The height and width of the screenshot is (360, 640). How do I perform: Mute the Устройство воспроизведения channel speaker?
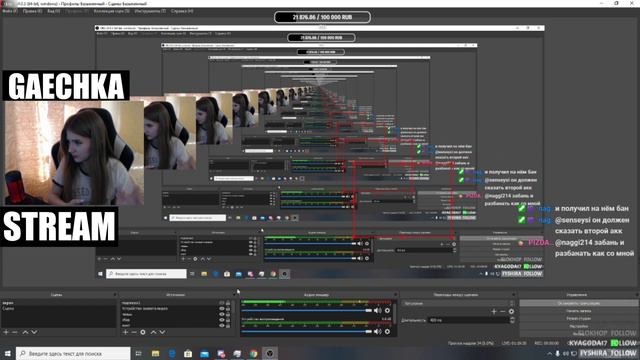click(x=378, y=331)
